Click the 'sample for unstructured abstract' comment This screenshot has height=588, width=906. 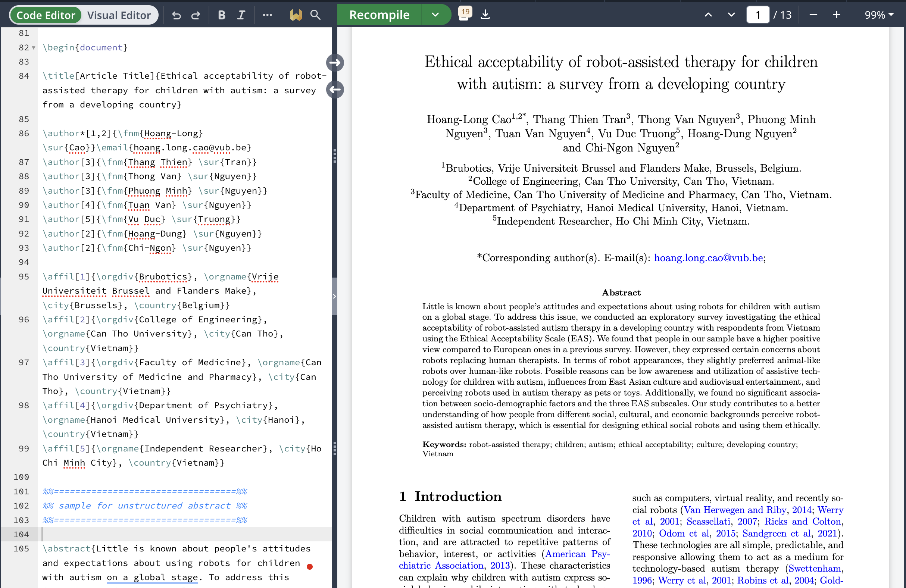[x=145, y=506]
